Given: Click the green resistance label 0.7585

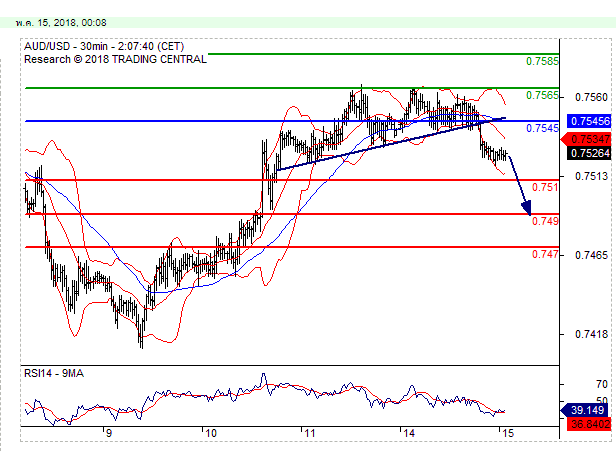Looking at the screenshot, I should (x=542, y=61).
